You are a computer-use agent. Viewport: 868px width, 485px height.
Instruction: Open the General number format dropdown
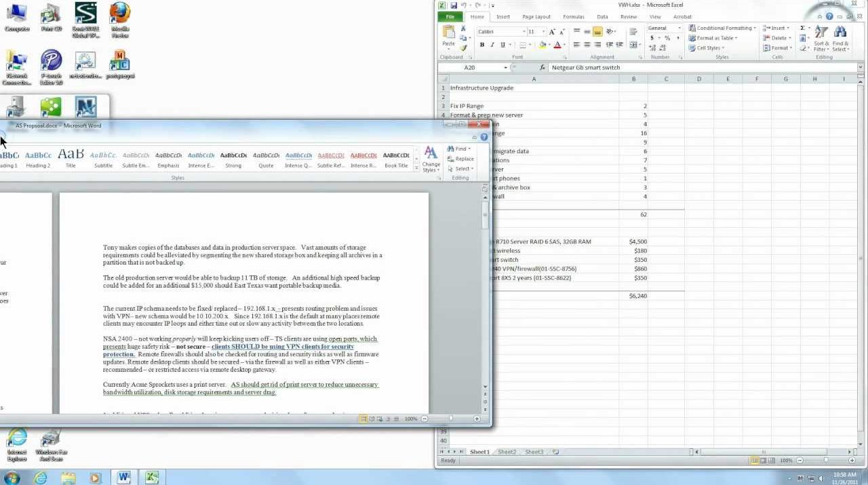click(x=680, y=28)
